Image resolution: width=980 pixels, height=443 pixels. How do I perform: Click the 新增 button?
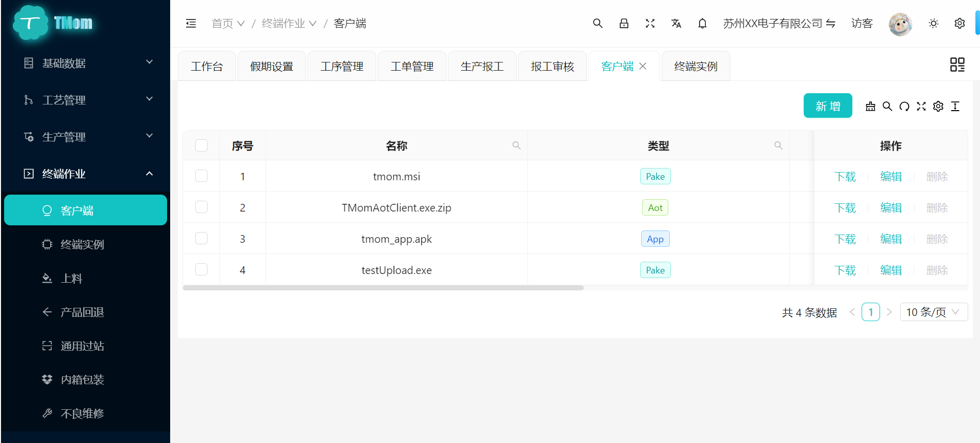click(x=827, y=106)
